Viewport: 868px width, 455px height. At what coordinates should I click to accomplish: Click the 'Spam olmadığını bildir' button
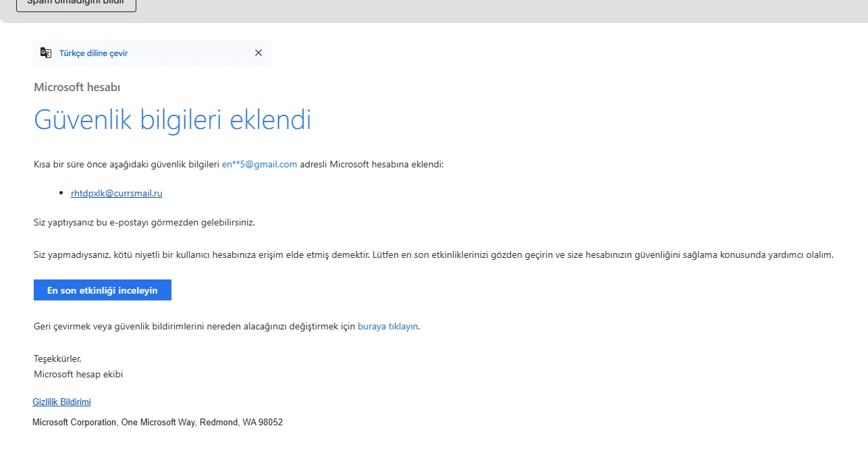(76, 3)
